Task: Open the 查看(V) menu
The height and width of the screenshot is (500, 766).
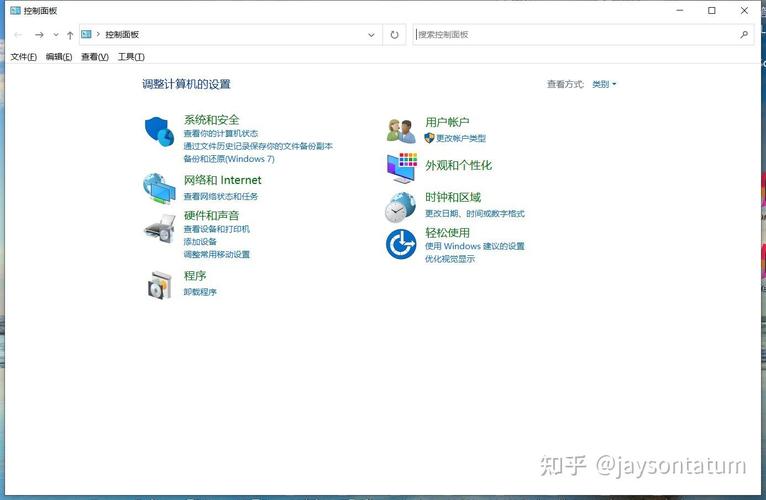Action: click(x=95, y=57)
